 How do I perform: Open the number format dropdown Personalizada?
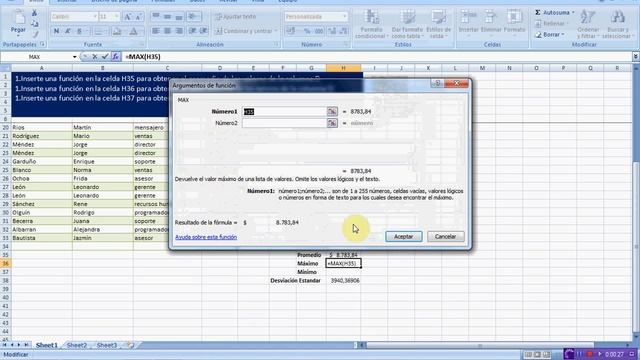point(345,17)
